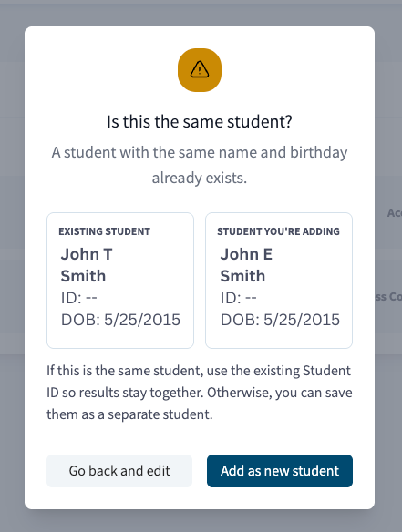Viewport: 402px width, 532px height.
Task: Click the dimmed backdrop above the dialog
Action: (x=201, y=14)
